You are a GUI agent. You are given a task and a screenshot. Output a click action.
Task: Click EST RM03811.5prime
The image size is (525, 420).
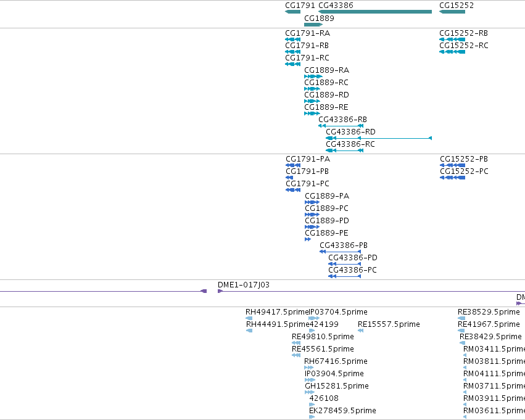click(494, 362)
